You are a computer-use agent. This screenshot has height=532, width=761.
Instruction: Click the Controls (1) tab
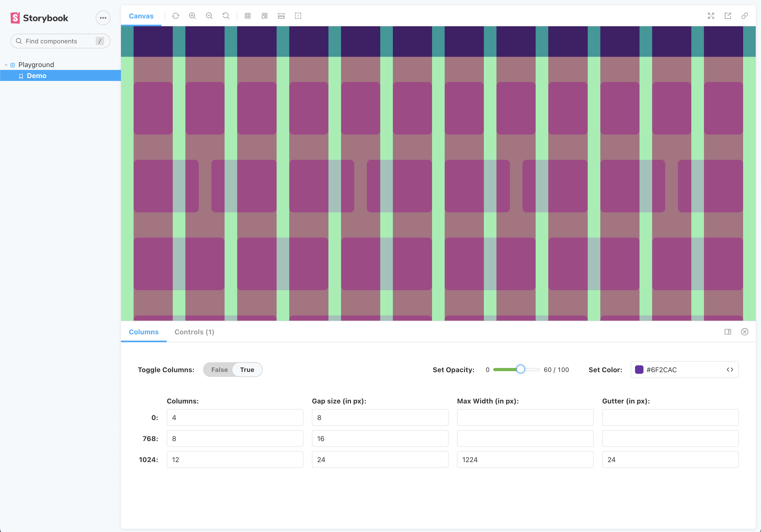194,332
